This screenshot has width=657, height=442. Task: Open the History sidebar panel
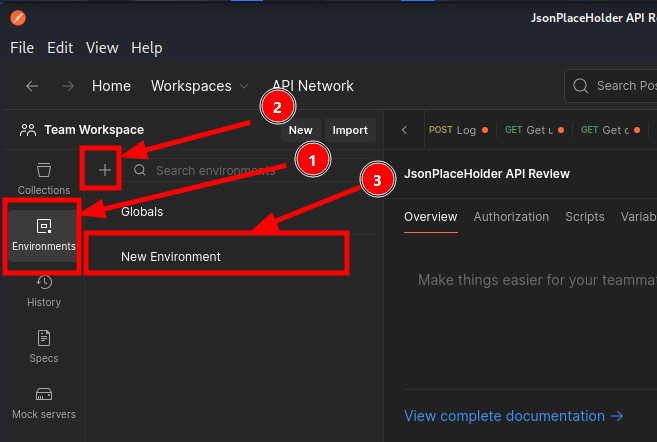tap(44, 291)
